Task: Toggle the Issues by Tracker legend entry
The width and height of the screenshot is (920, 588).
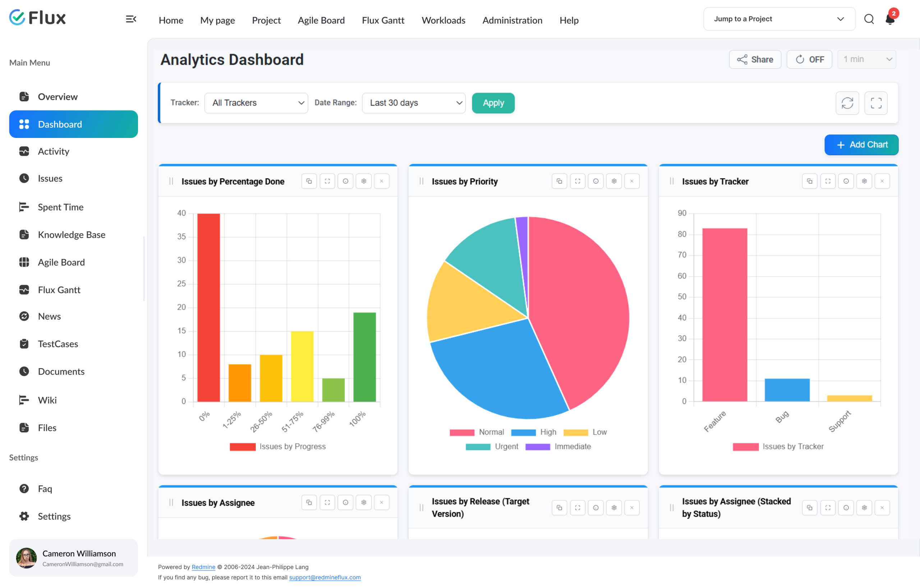Action: pyautogui.click(x=778, y=446)
